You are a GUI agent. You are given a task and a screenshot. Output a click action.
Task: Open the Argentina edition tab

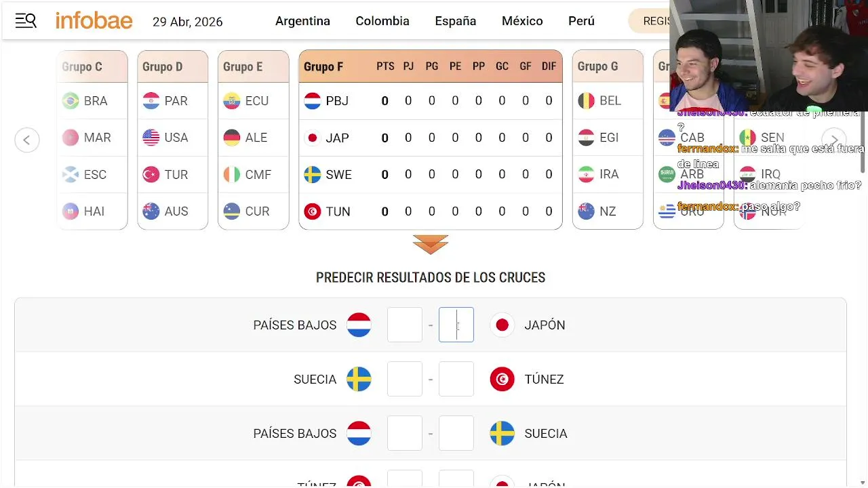click(x=302, y=21)
